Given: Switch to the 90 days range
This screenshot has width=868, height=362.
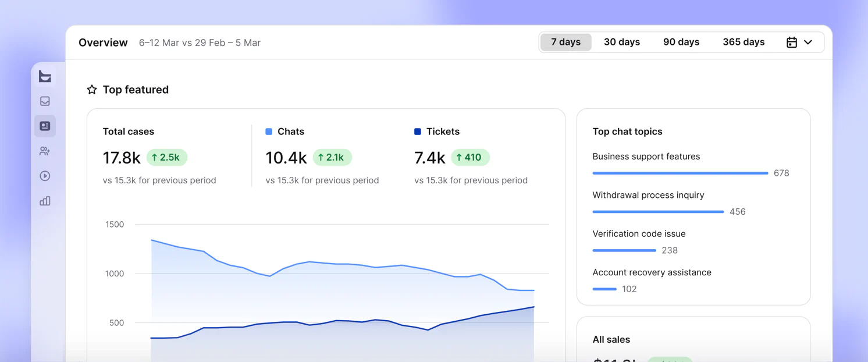Looking at the screenshot, I should click(x=681, y=42).
